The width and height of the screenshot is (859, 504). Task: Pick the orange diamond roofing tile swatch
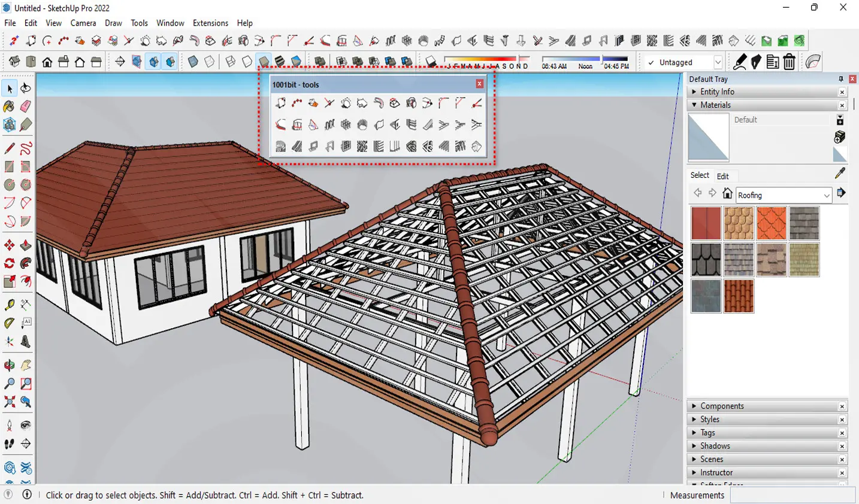pyautogui.click(x=771, y=223)
